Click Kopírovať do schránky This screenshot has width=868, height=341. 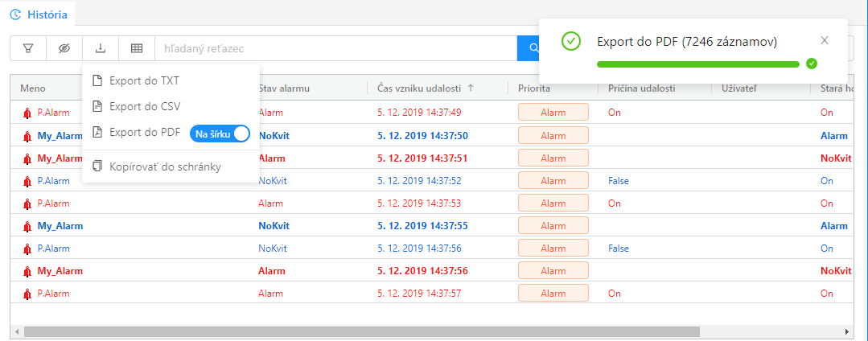[165, 166]
